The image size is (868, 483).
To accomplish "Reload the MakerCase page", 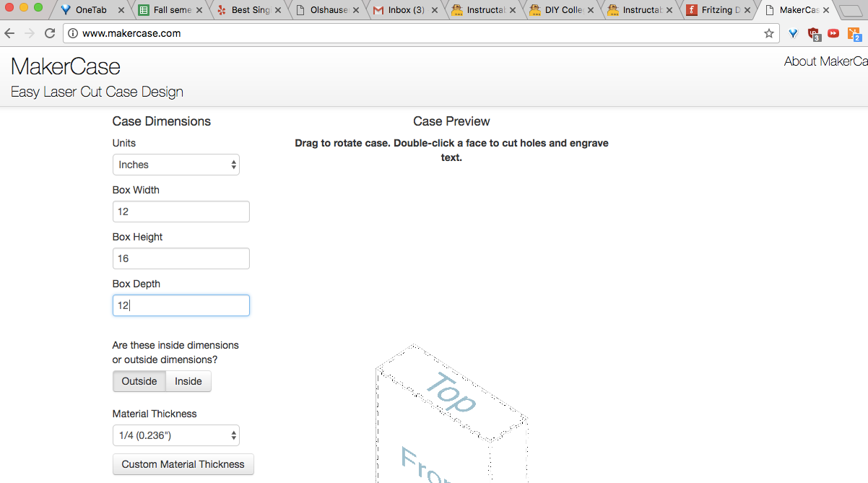I will click(50, 33).
